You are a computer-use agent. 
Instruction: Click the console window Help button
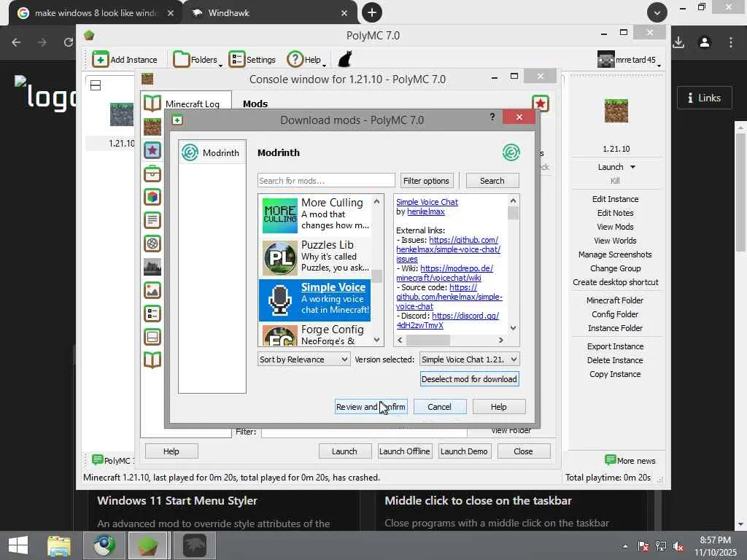171,451
